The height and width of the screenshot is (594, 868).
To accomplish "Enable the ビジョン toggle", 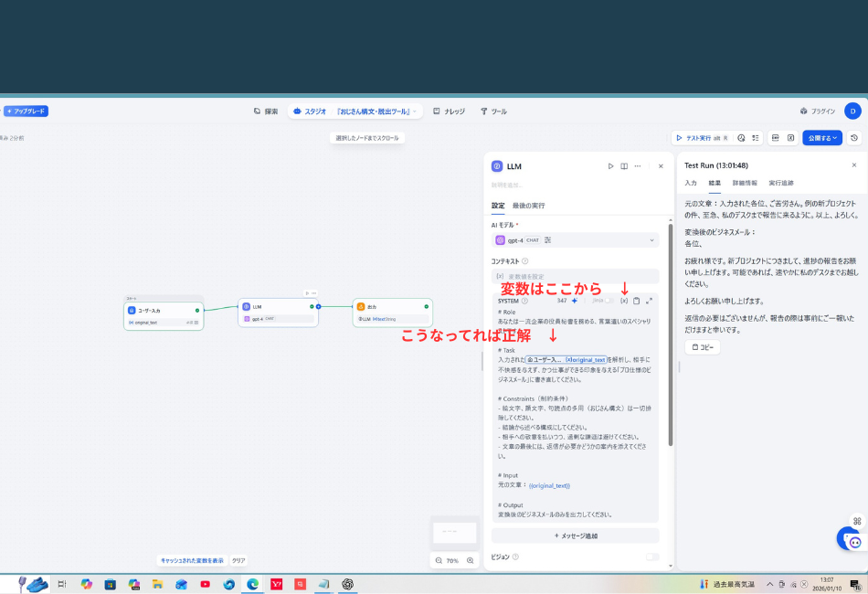I will tap(652, 556).
